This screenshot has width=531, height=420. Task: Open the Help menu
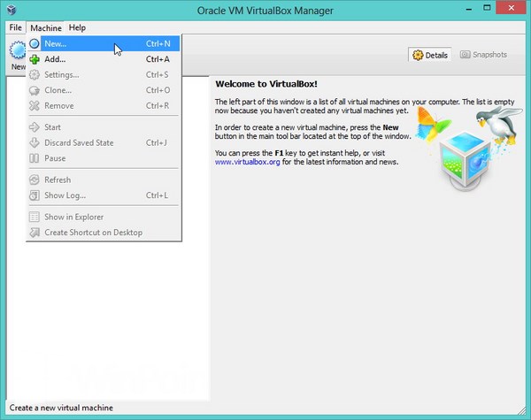(77, 27)
